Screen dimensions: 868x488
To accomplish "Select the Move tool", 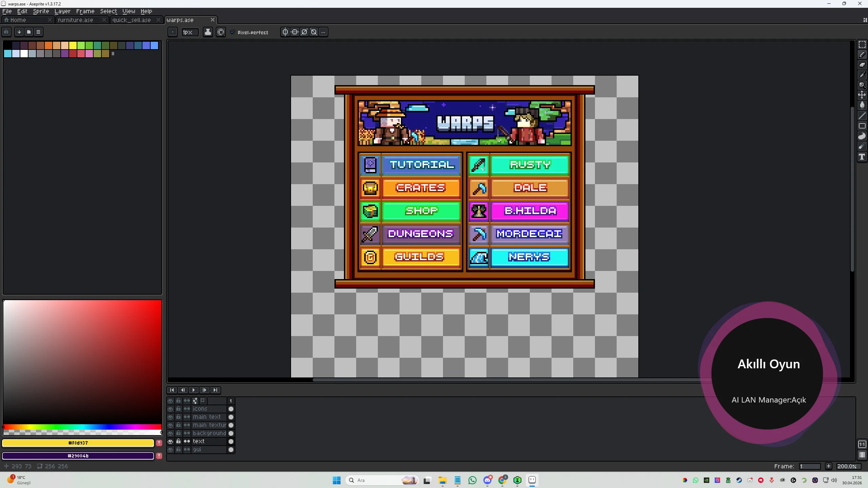I will [x=862, y=95].
